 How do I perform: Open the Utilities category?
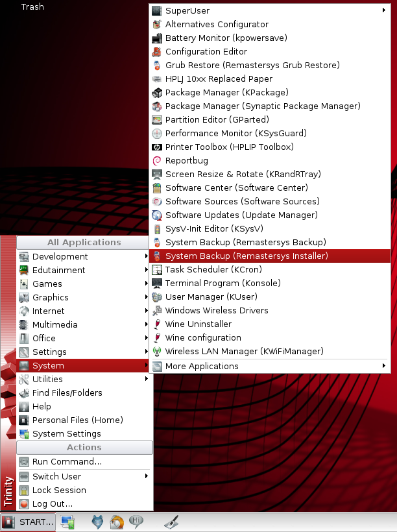[83, 379]
